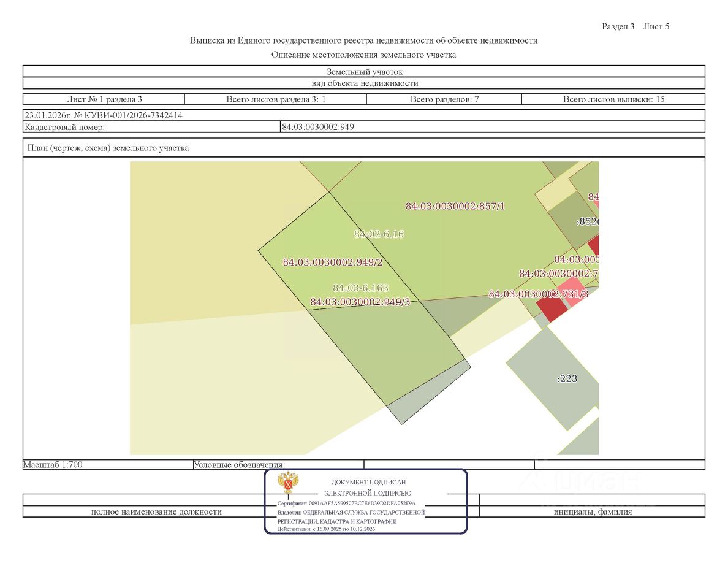Click the 'Всего листов выписки: 15' cell
Screen dimensions: 728x563
pos(614,99)
